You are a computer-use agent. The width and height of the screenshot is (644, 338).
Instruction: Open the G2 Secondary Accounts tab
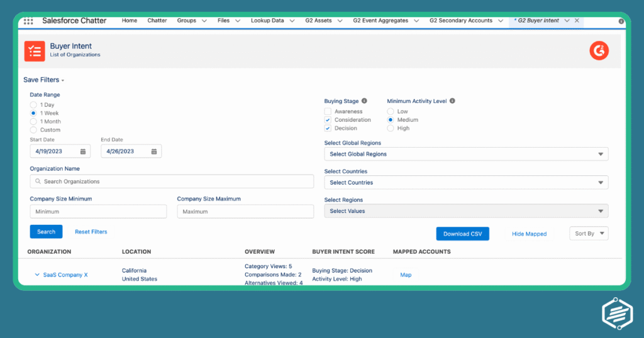pyautogui.click(x=461, y=21)
